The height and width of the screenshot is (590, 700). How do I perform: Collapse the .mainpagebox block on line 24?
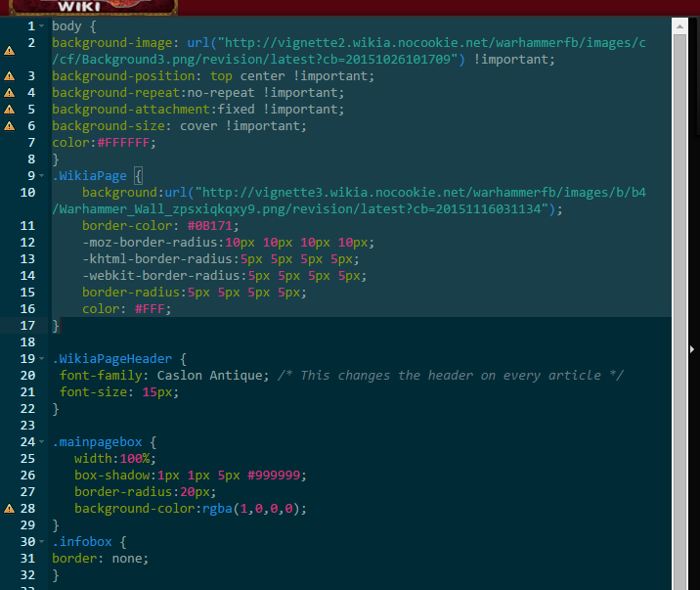click(x=41, y=442)
